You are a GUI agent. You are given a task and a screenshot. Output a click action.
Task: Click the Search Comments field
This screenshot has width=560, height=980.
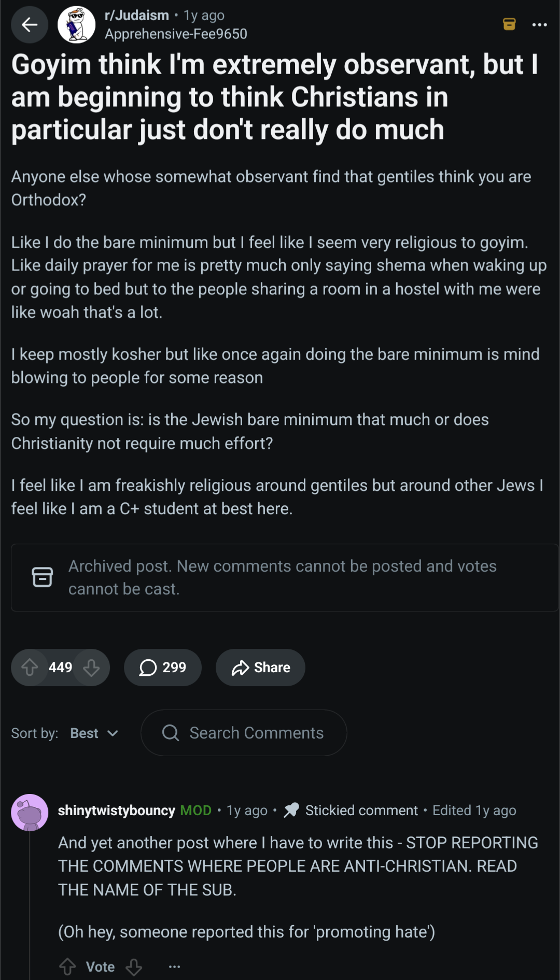coord(244,733)
